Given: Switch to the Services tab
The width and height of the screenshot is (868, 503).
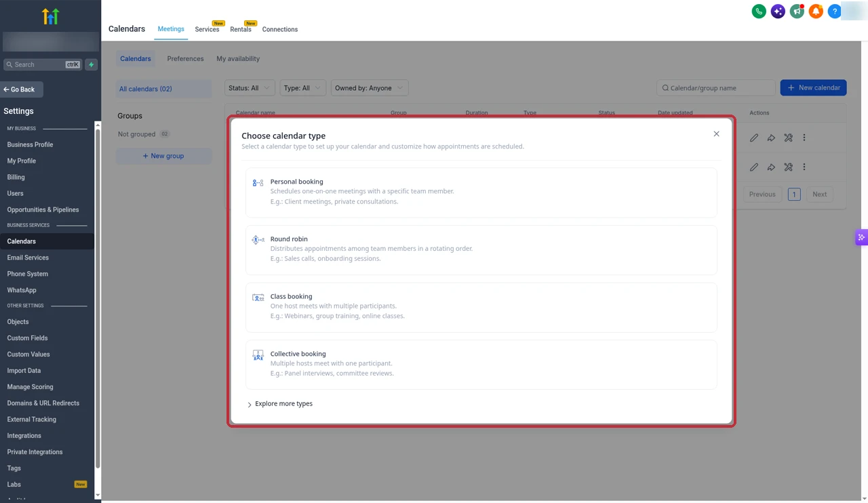Looking at the screenshot, I should (x=207, y=29).
